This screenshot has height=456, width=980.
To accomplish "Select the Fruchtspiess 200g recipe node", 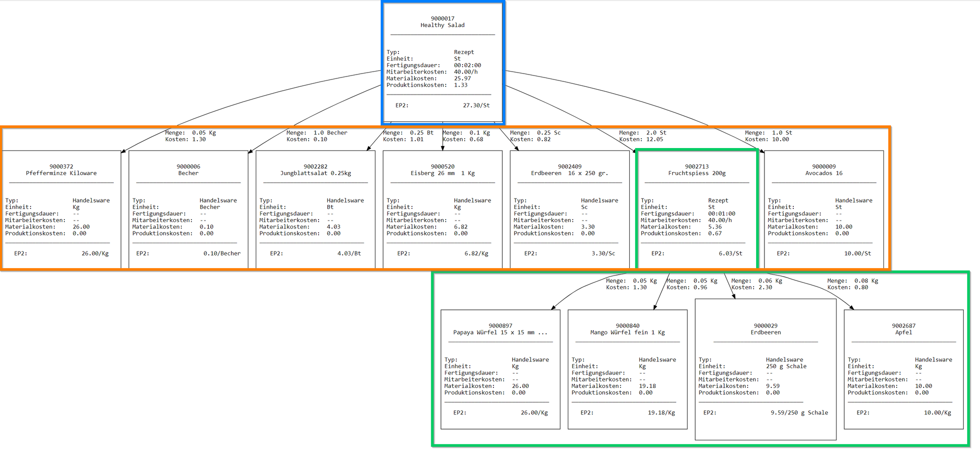I will point(696,170).
